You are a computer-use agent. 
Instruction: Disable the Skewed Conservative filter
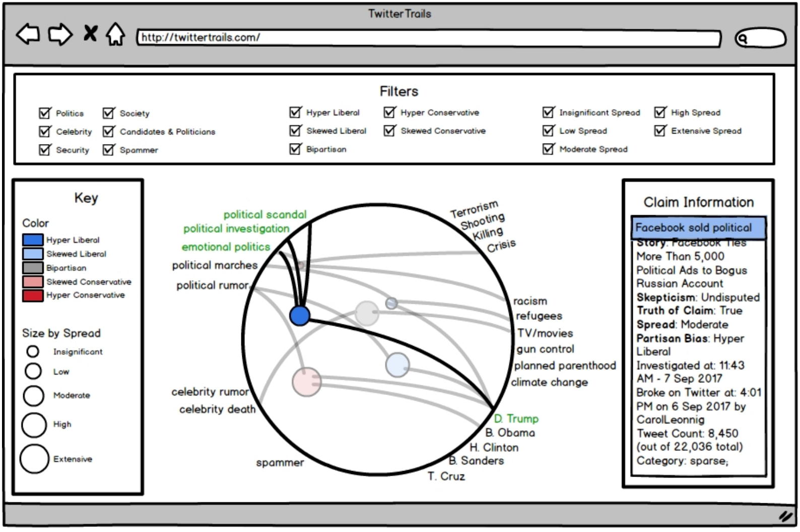[389, 130]
